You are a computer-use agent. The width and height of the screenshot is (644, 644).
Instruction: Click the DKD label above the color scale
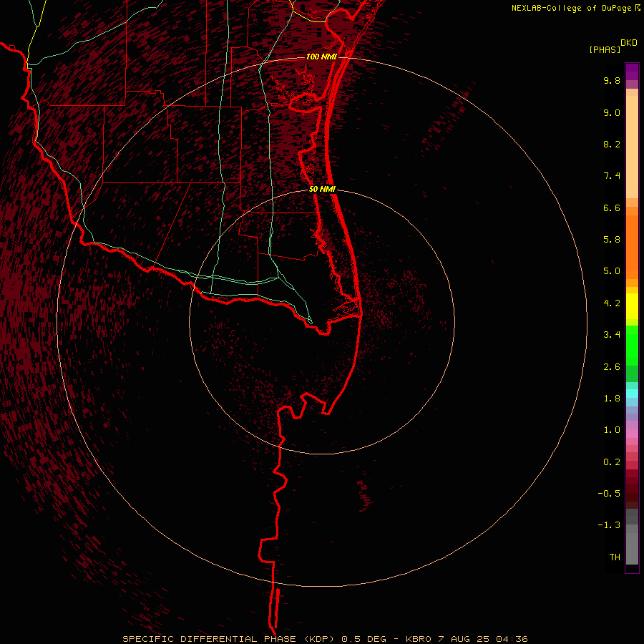point(629,43)
